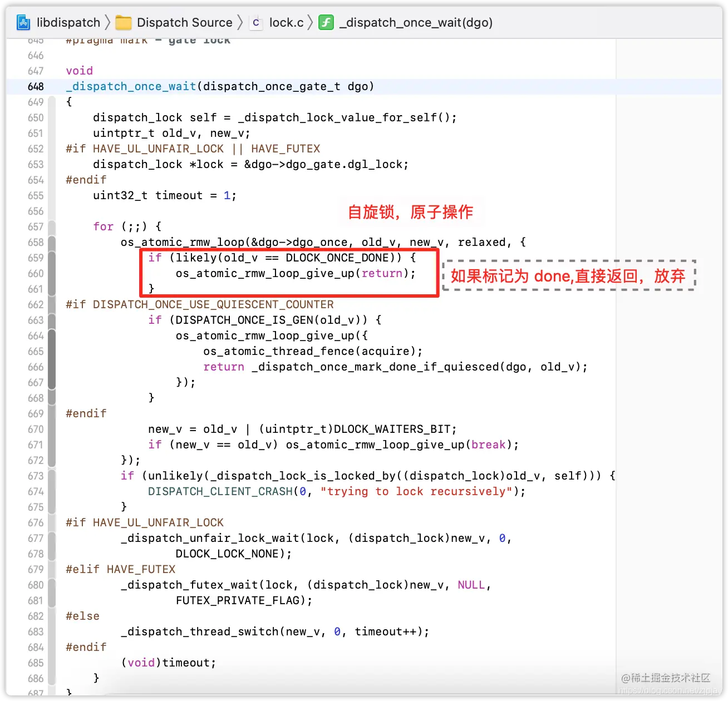
Task: Click DISPATCH_ONCE_IS_GEN(old_v) on line 663
Action: (272, 320)
